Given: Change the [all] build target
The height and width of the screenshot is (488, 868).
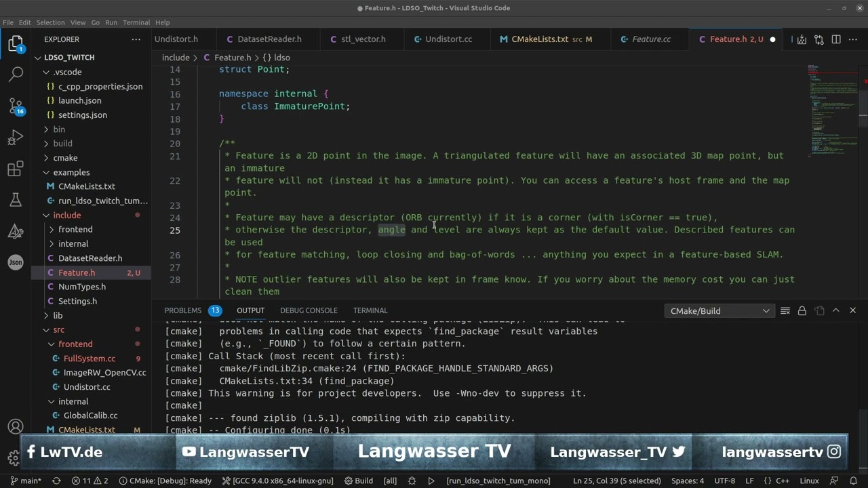Looking at the screenshot, I should 390,481.
